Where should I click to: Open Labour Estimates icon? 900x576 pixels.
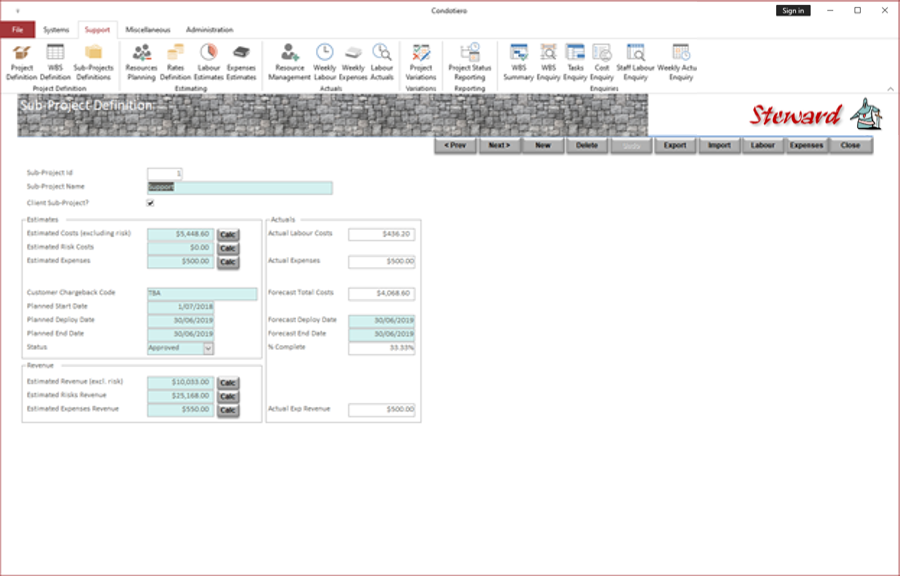coord(208,62)
